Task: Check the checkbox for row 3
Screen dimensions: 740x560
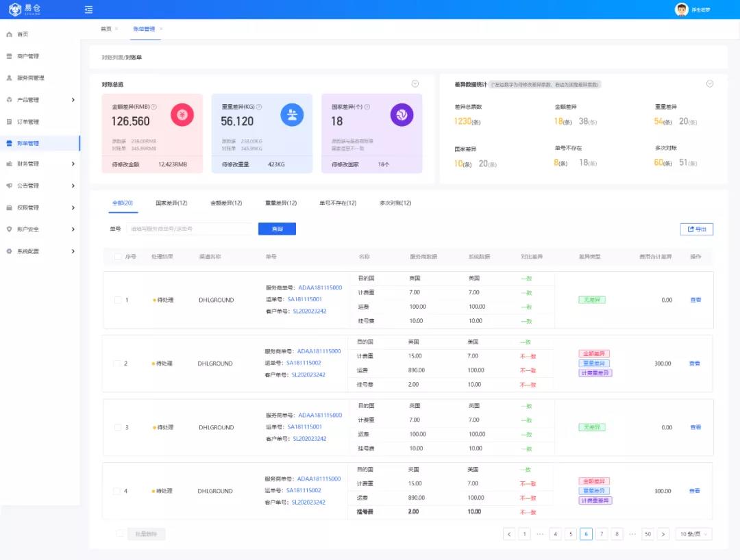Action: coord(118,427)
